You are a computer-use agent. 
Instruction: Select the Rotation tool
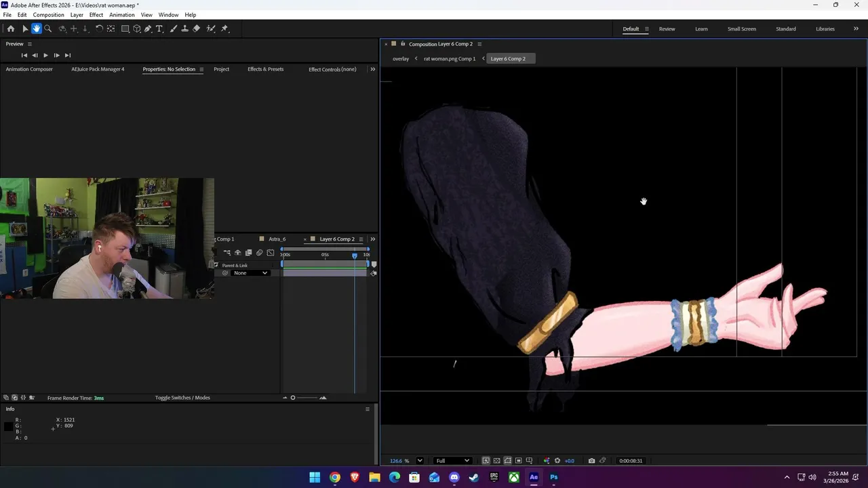(99, 28)
